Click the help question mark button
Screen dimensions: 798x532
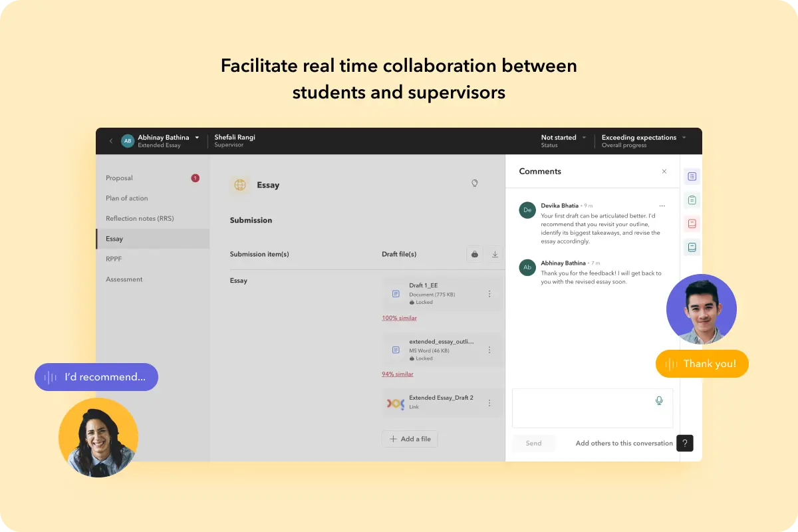(x=685, y=443)
